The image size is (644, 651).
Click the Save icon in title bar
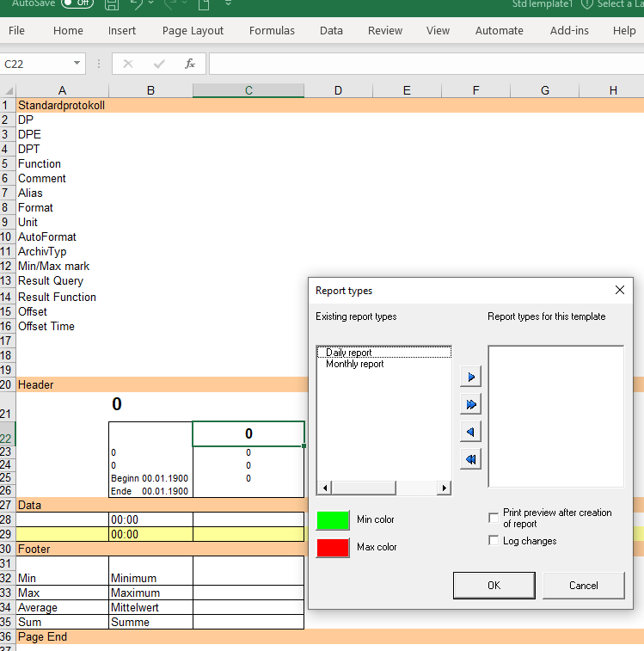coord(112,4)
